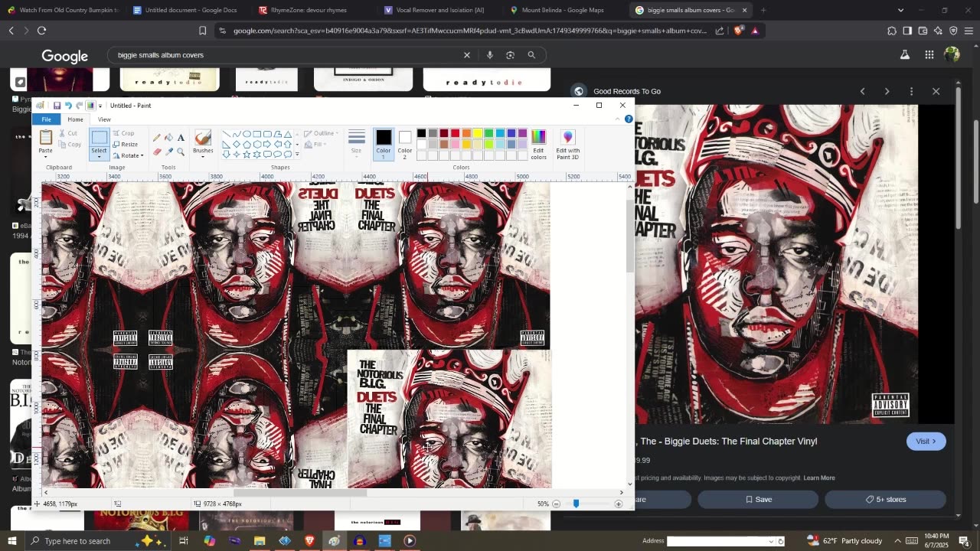Open the File menu in Paint

(x=46, y=119)
